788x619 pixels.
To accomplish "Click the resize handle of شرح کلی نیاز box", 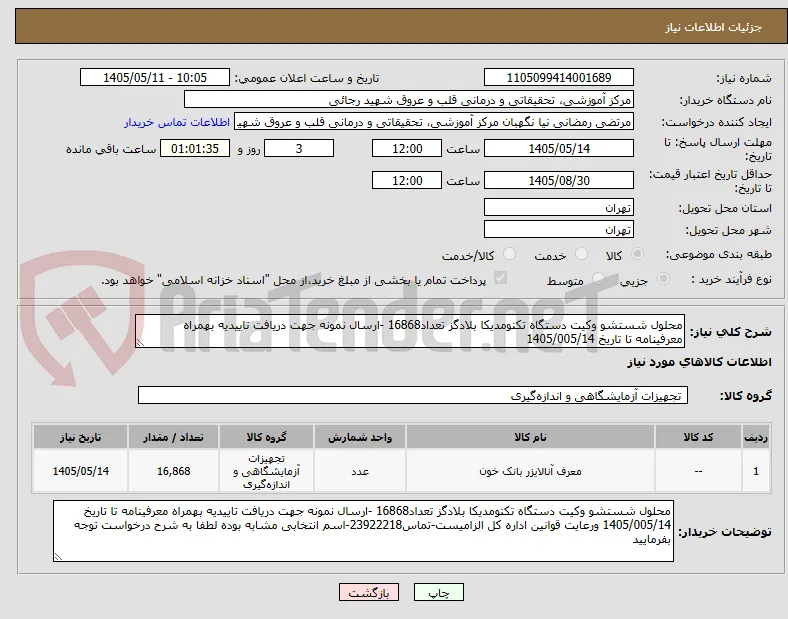I will click(x=140, y=343).
